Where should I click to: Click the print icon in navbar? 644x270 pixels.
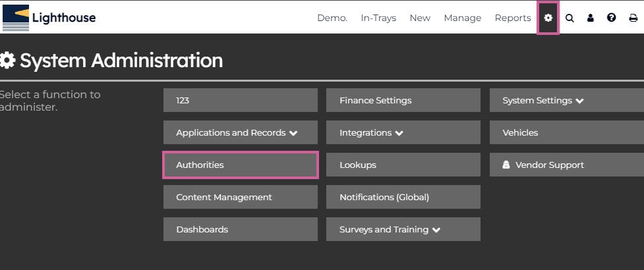[633, 18]
